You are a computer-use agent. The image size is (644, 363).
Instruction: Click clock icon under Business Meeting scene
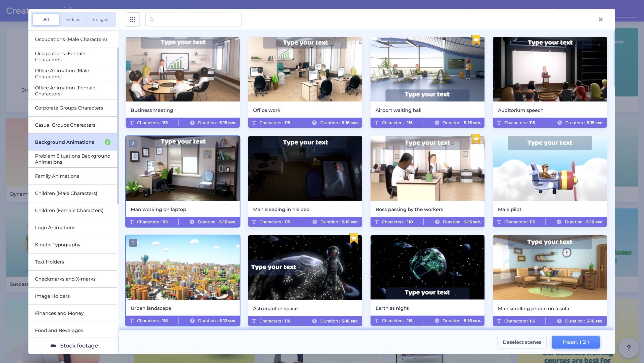tap(192, 123)
